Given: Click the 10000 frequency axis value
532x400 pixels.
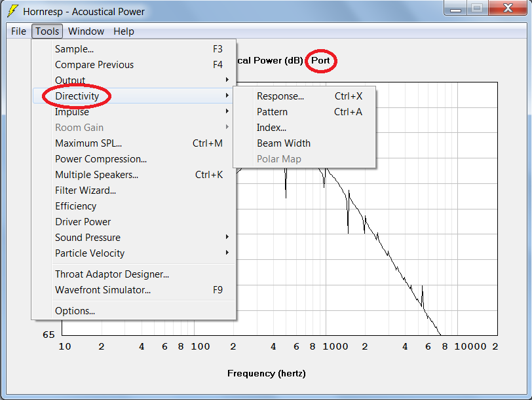Looking at the screenshot, I should 470,346.
